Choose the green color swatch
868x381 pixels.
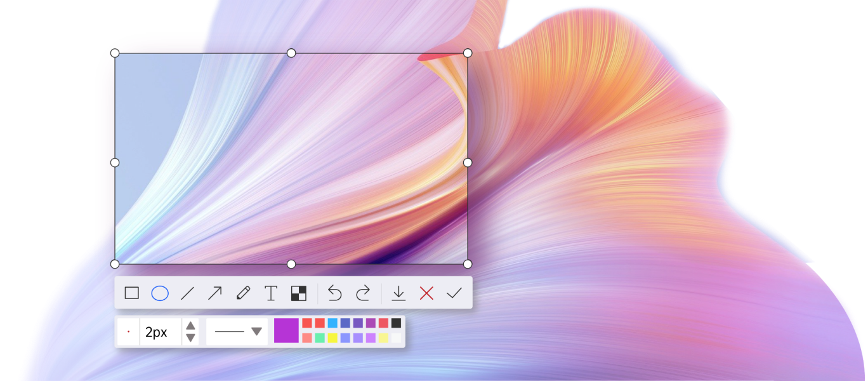[x=320, y=338]
